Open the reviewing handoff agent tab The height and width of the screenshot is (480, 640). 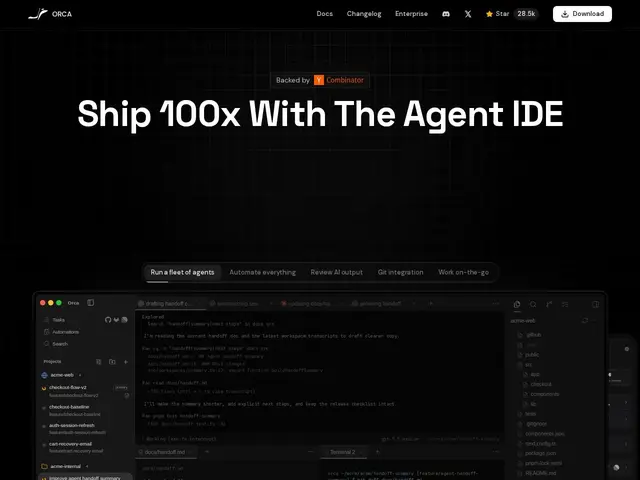380,304
